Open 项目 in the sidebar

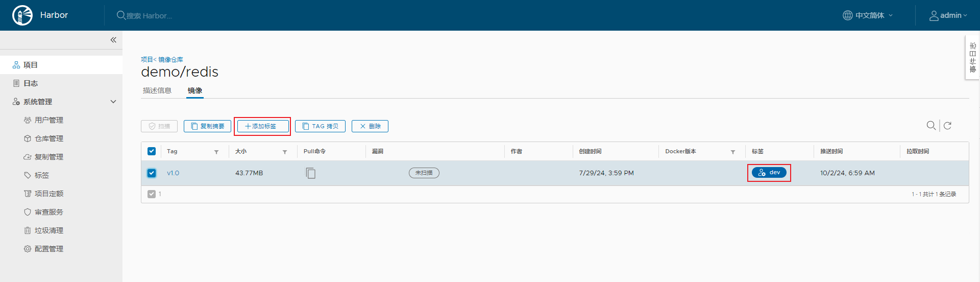pyautogui.click(x=31, y=65)
